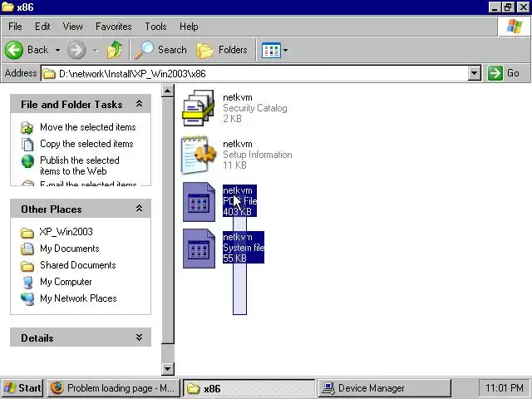Open the Search pane

160,50
